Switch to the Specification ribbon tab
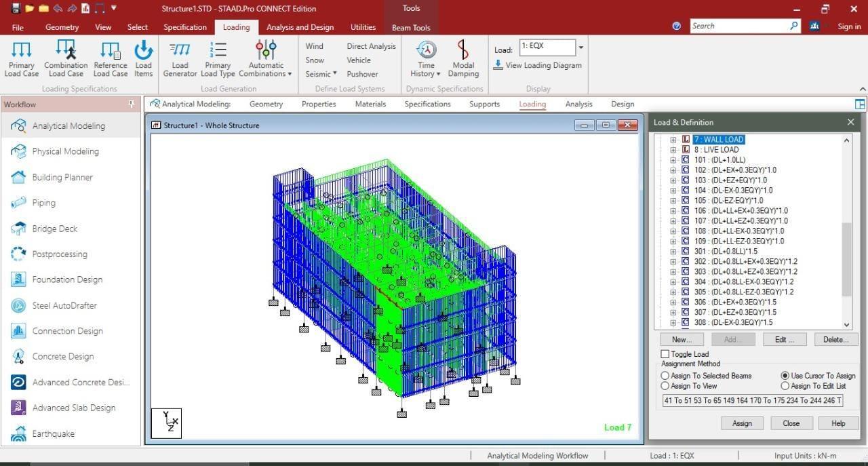This screenshot has height=466, width=868. 185,27
